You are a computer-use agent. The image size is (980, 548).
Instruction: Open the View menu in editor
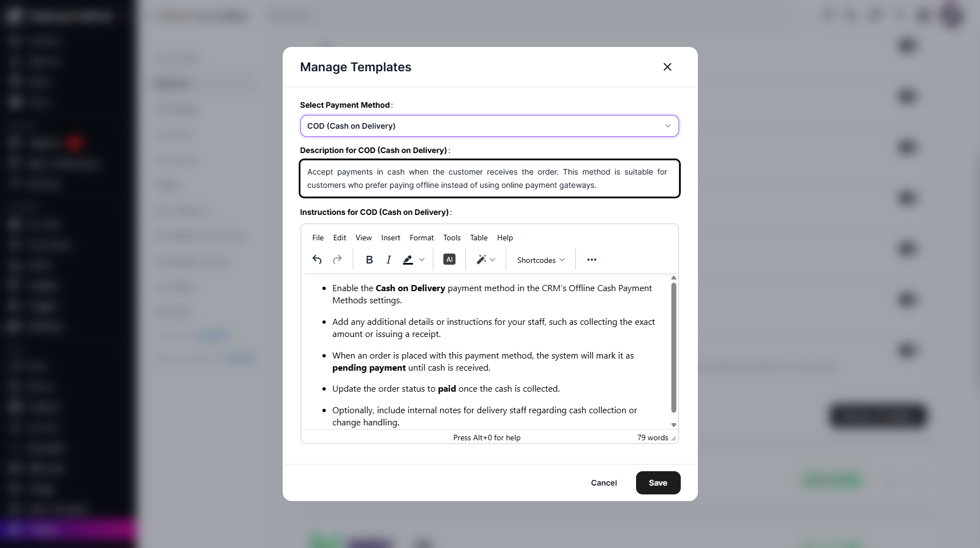[x=363, y=238]
